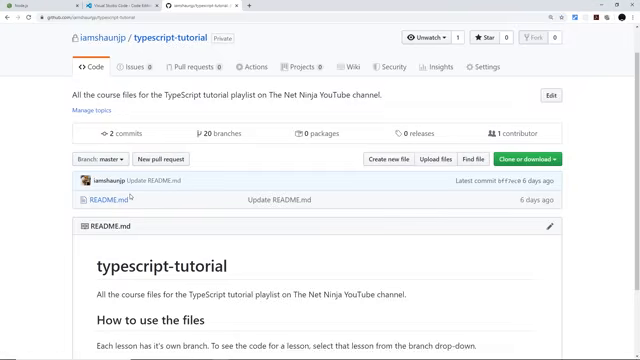
Task: Open the Chrome profile avatar
Action: [622, 18]
